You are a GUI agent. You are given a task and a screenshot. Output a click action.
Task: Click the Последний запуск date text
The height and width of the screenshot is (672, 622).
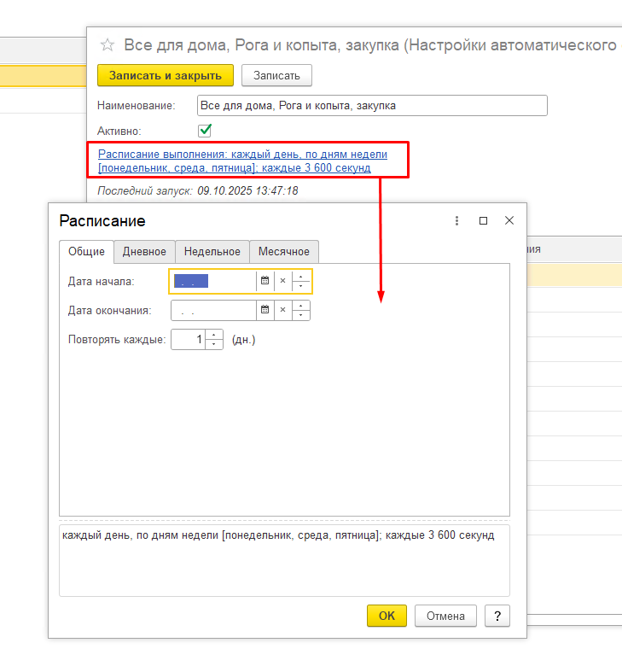coord(247,190)
